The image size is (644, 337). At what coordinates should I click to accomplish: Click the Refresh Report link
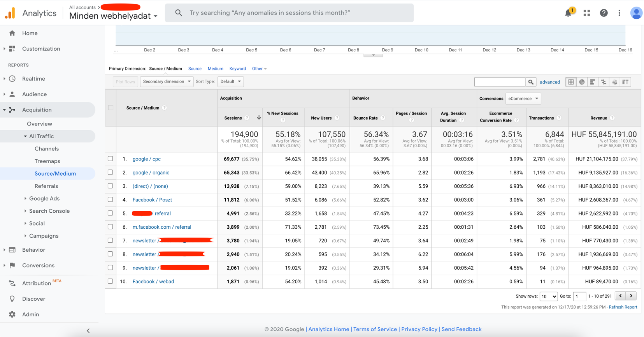pyautogui.click(x=623, y=307)
